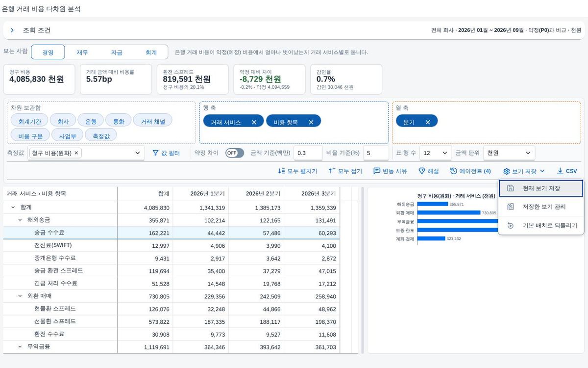Expand the 조회 조건 panel chevron
This screenshot has height=368, width=588.
click(x=12, y=30)
